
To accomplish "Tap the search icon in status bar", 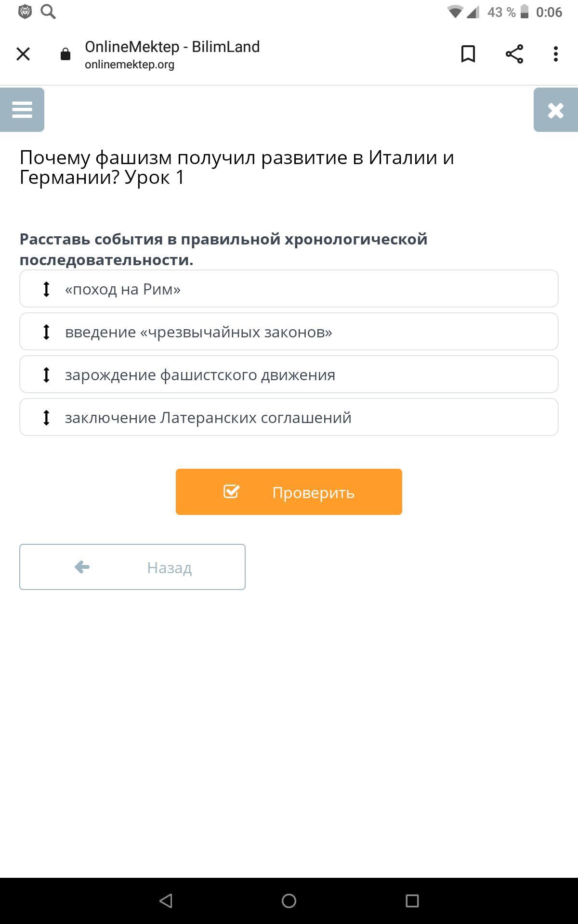I will click(48, 12).
